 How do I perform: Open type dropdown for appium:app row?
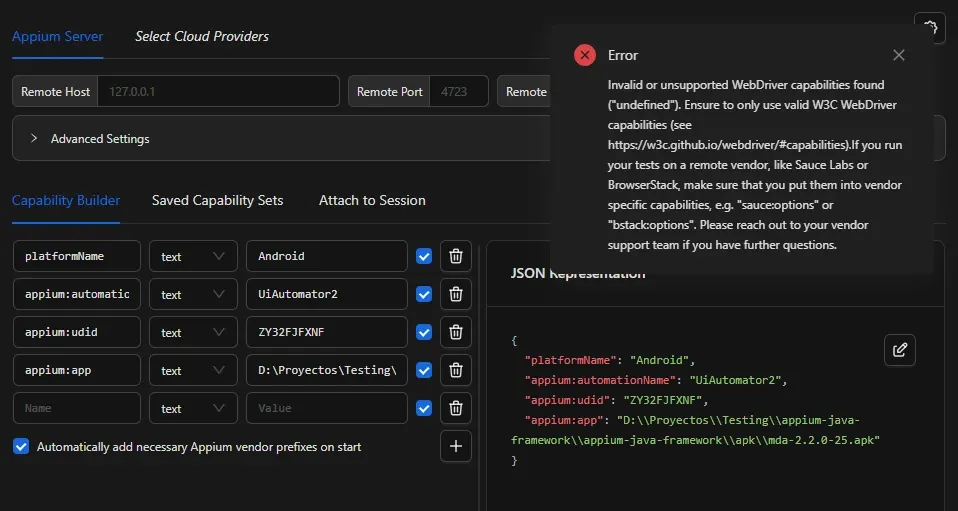(x=193, y=370)
